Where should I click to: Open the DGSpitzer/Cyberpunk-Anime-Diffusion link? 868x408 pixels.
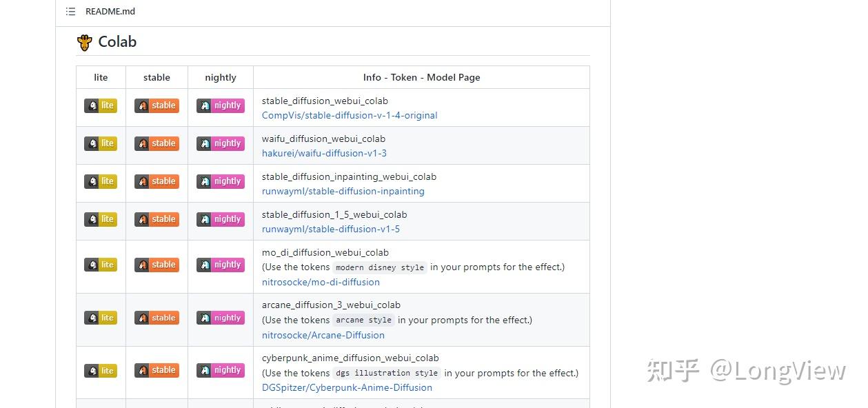point(347,388)
